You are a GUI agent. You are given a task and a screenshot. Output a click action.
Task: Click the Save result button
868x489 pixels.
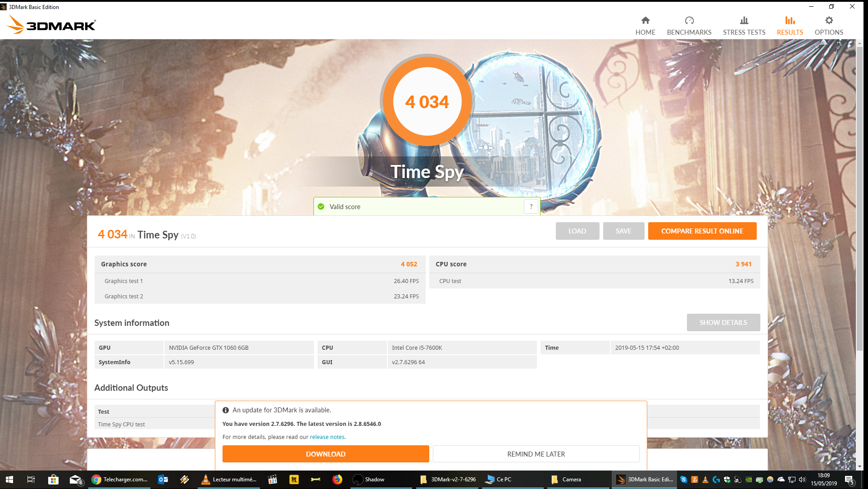623,231
